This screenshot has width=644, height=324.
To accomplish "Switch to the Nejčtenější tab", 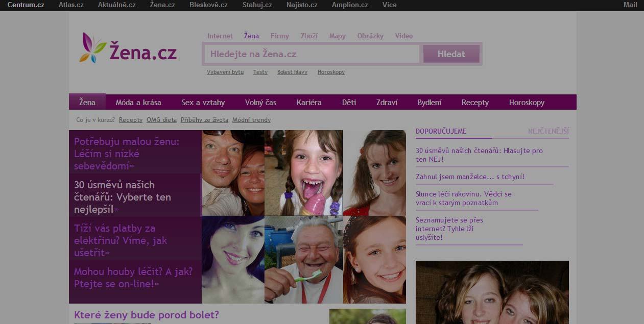I will click(548, 132).
